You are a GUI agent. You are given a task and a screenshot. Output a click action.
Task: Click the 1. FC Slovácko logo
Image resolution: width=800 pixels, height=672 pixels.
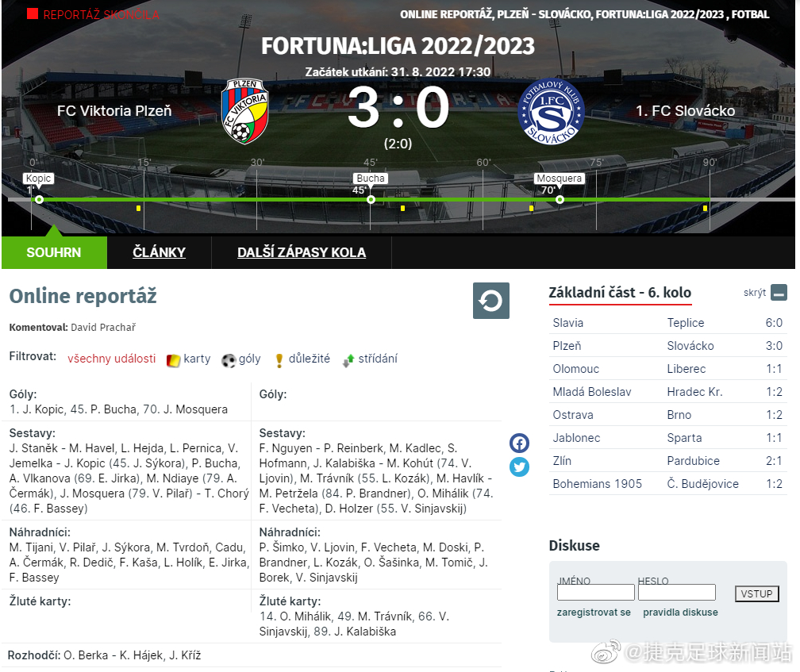(551, 111)
